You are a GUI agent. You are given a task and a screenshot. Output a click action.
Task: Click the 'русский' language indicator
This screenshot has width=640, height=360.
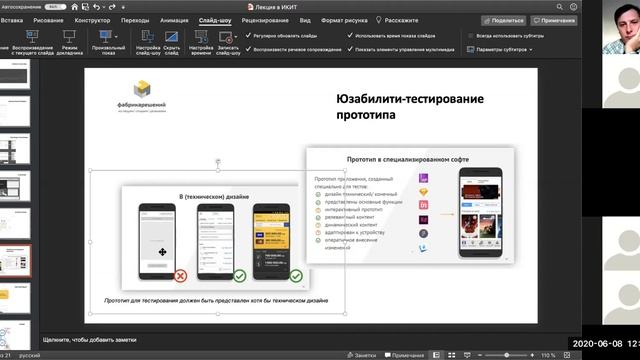pyautogui.click(x=29, y=356)
